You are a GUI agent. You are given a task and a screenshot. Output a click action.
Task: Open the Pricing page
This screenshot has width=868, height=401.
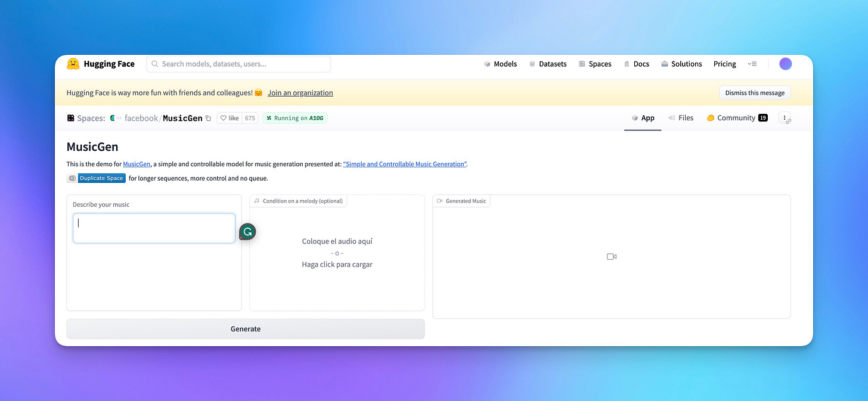coord(725,64)
